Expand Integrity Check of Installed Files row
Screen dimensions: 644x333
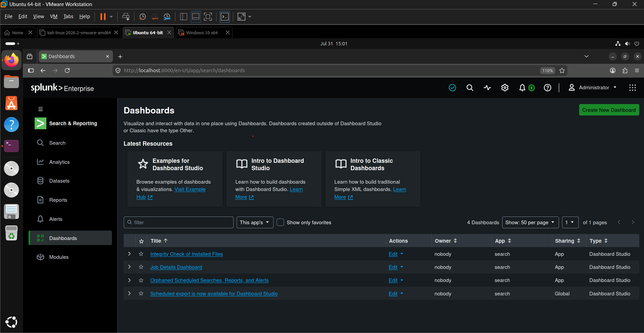[x=129, y=254]
